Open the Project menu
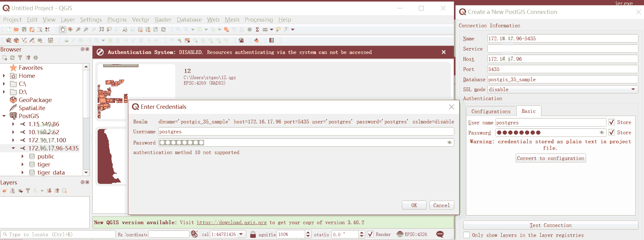 tap(12, 20)
